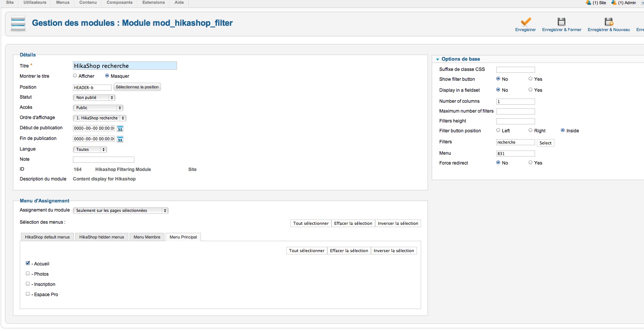Image resolution: width=644 pixels, height=331 pixels.
Task: Choose Inside for Filter button position
Action: 563,130
